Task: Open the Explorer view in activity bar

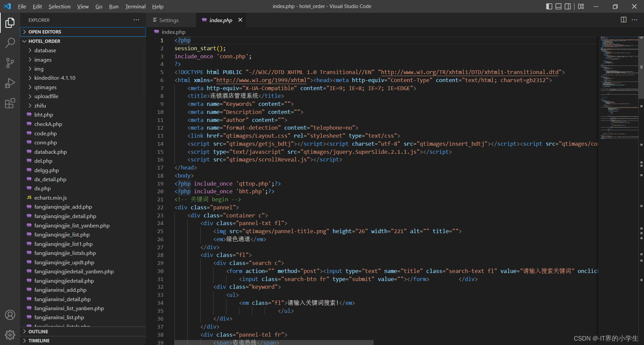Action: coord(10,22)
